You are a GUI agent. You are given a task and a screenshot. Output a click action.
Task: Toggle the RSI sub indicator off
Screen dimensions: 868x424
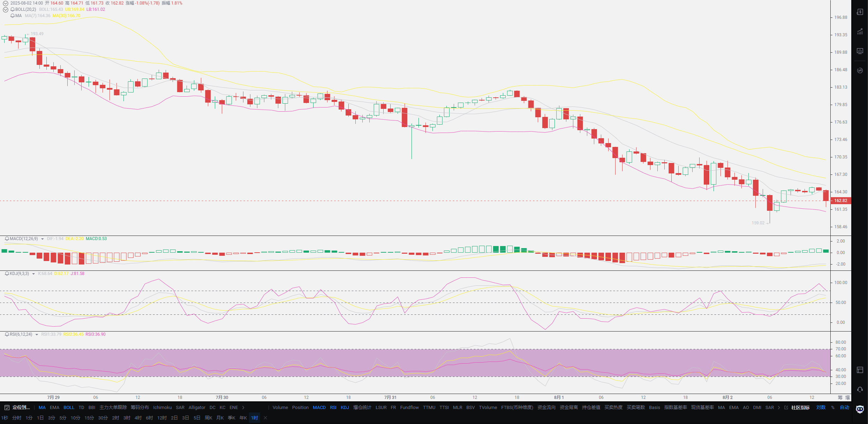tap(333, 408)
